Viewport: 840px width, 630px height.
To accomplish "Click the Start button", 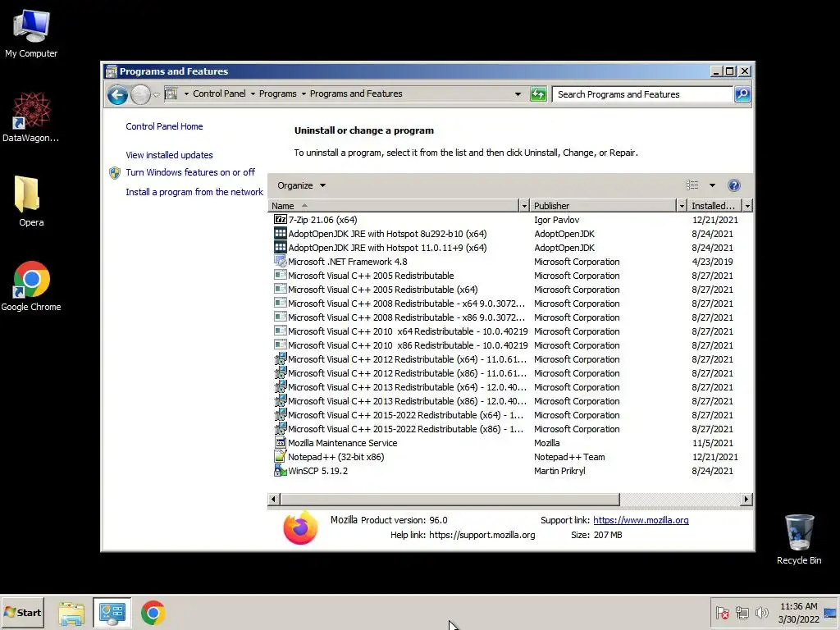I will (x=22, y=612).
